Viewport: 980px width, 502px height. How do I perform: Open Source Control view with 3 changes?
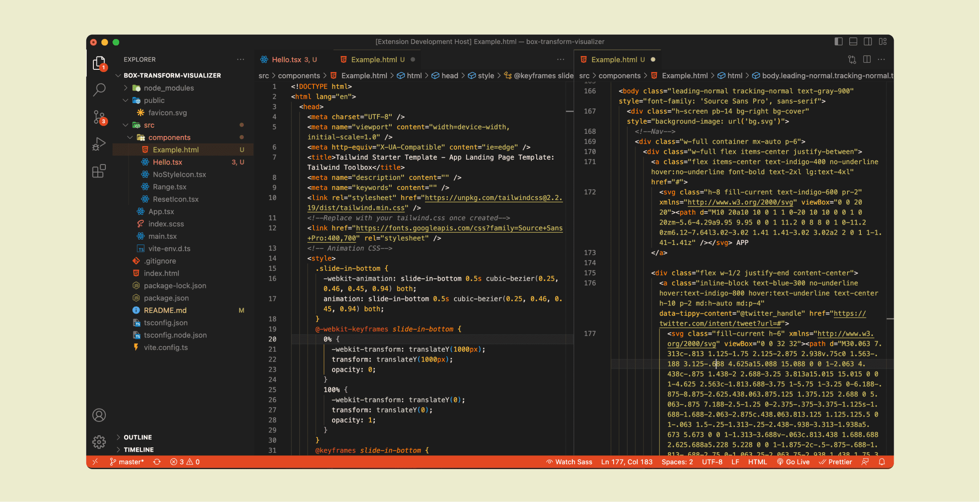99,117
